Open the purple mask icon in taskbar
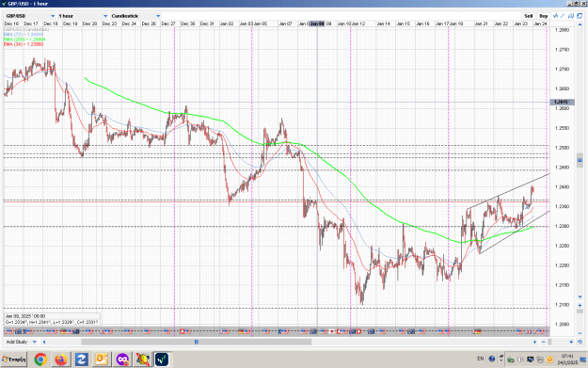This screenshot has height=368, width=588. click(x=122, y=360)
